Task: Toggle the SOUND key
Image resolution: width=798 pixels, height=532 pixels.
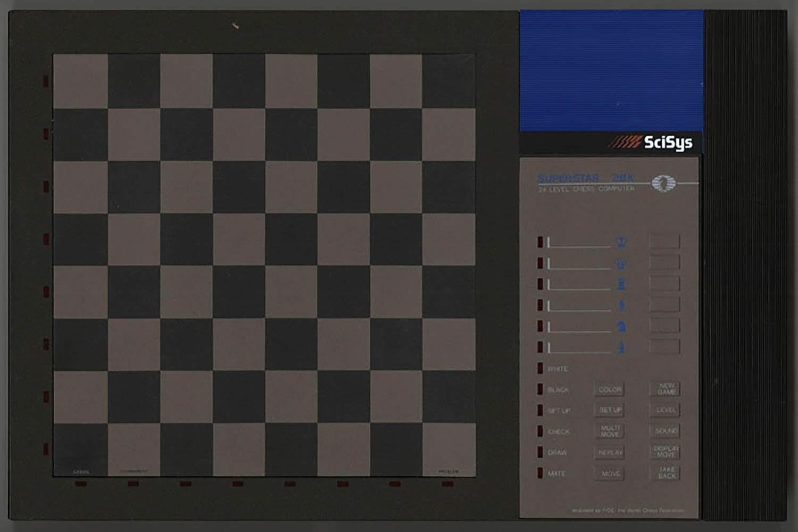Action: coord(666,431)
